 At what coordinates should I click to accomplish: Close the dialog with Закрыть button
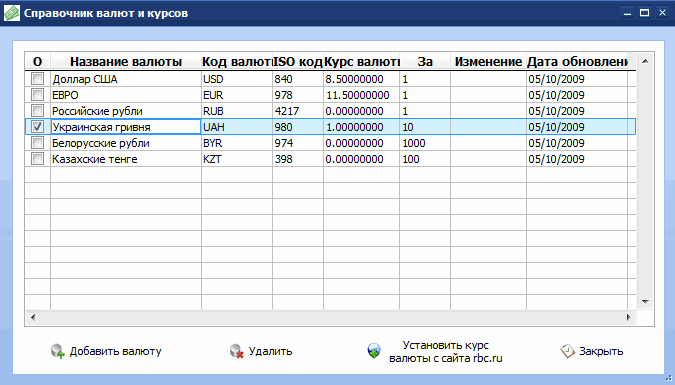click(592, 351)
